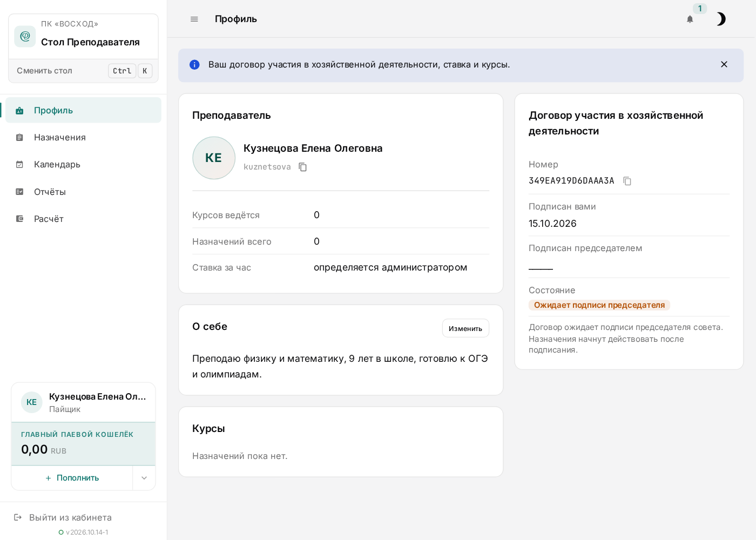Navigate to Расчёт
Viewport: 756px width, 540px height.
84,219
